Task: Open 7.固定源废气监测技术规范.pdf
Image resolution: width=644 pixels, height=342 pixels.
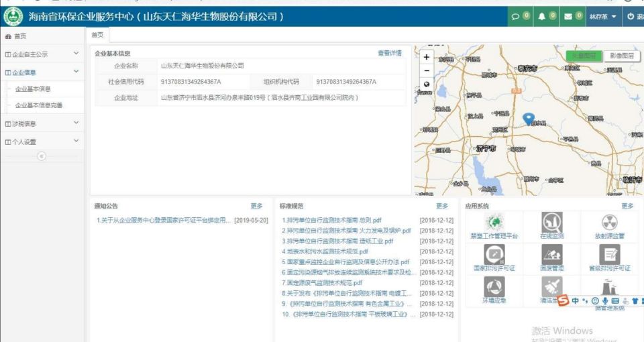Action: [x=322, y=283]
